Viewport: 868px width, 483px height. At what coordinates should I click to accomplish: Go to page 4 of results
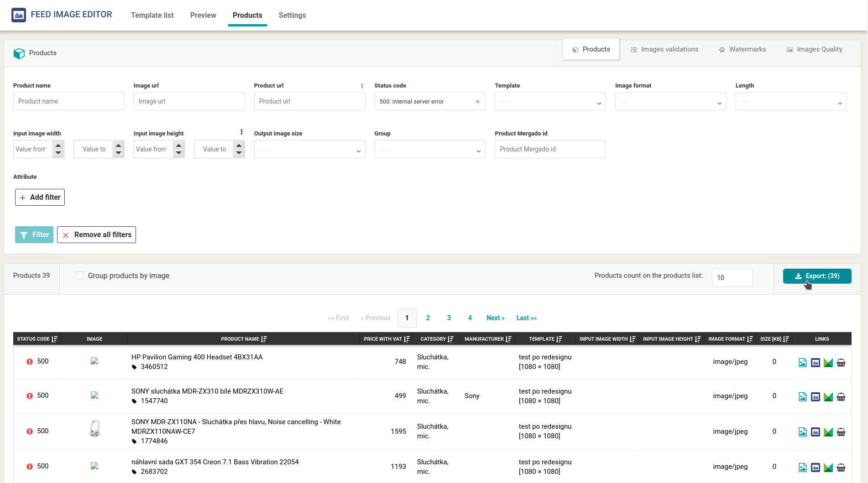pos(470,318)
